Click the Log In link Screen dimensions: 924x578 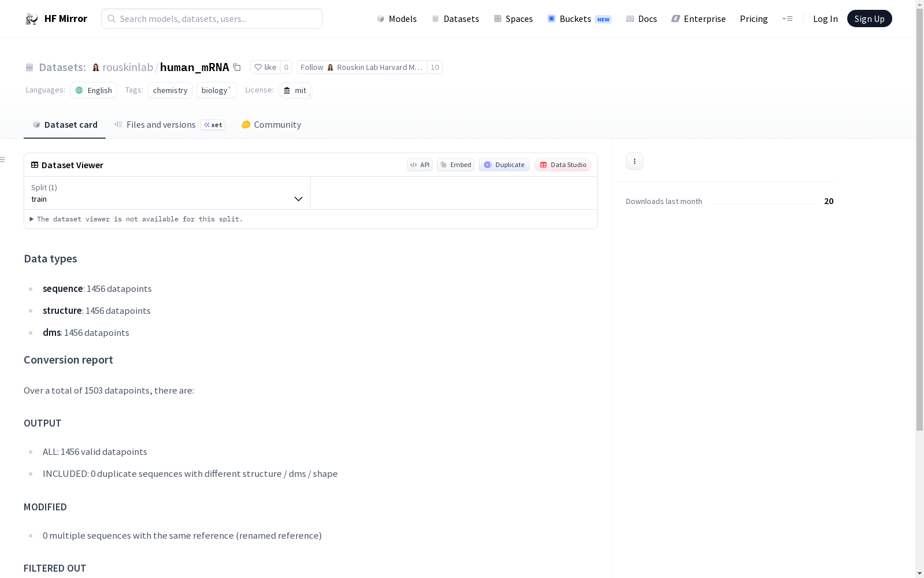pos(825,19)
